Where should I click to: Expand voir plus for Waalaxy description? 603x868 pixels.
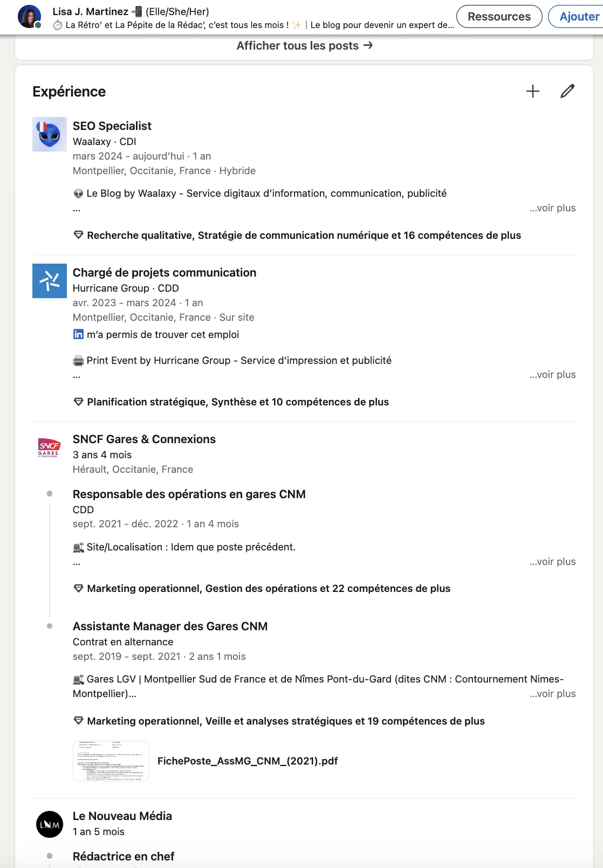[x=552, y=208]
